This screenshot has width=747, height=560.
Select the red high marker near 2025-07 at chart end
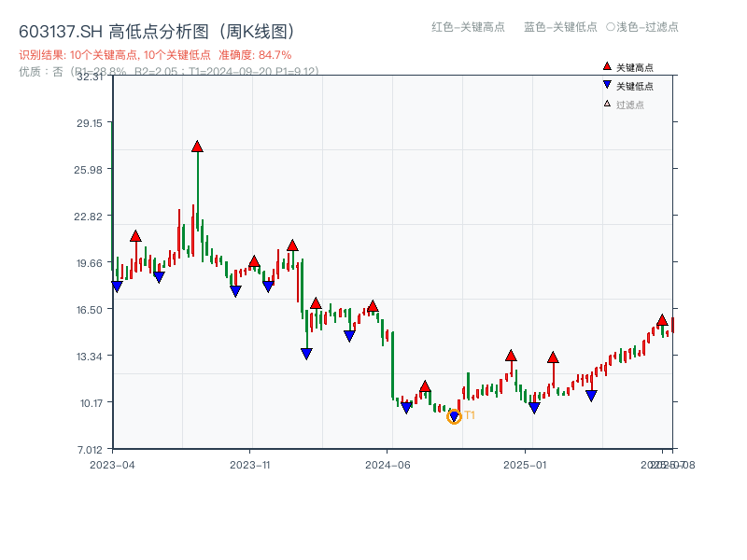pyautogui.click(x=662, y=320)
